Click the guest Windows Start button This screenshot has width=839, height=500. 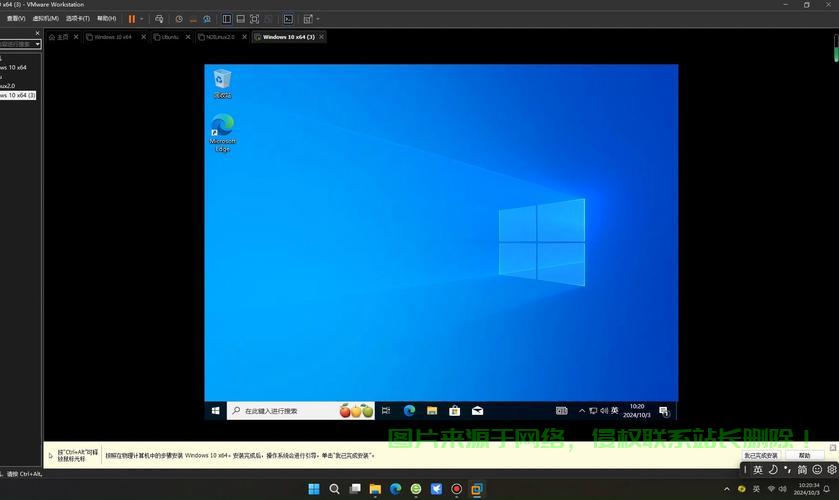tap(215, 410)
